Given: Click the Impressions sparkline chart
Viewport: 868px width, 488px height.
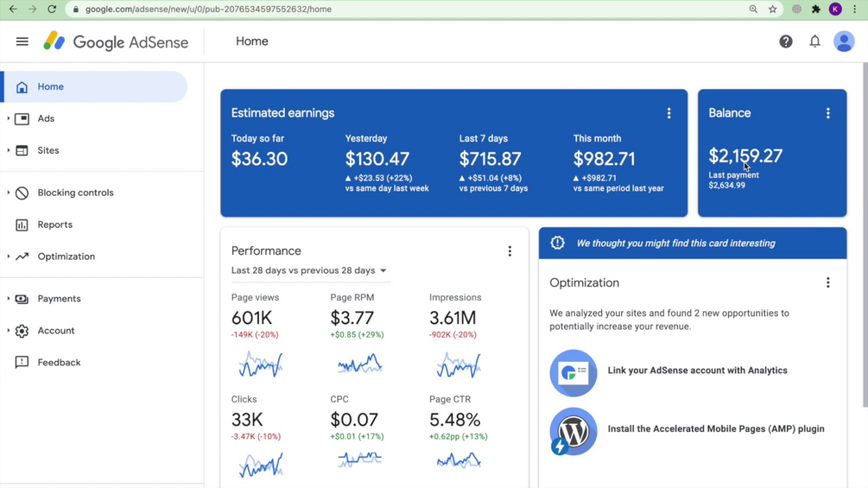Looking at the screenshot, I should tap(459, 365).
